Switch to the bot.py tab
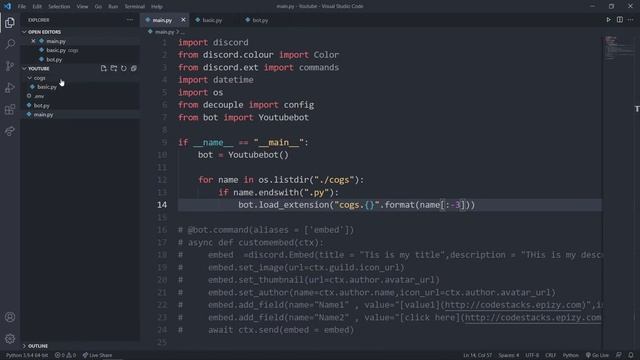Screen dimensions: 640x360 (260, 20)
